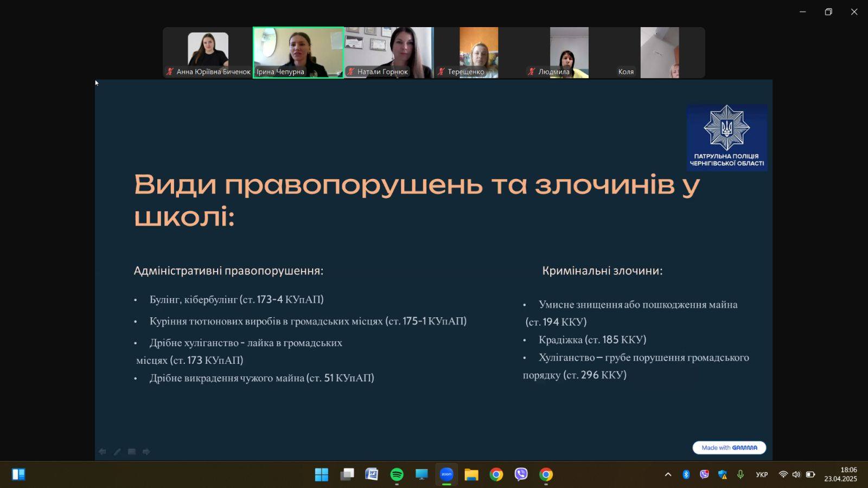868x488 pixels.
Task: Go to previous slide arrow
Action: (102, 452)
